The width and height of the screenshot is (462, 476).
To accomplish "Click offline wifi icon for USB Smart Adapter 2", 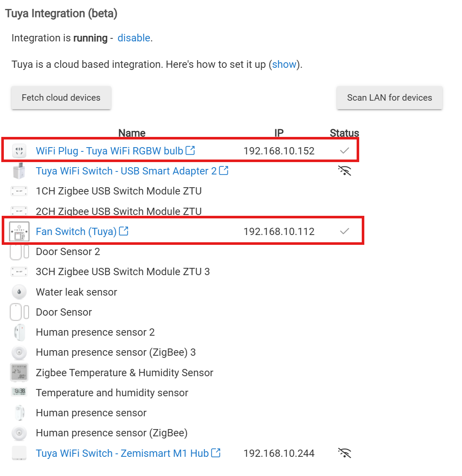I will (344, 171).
